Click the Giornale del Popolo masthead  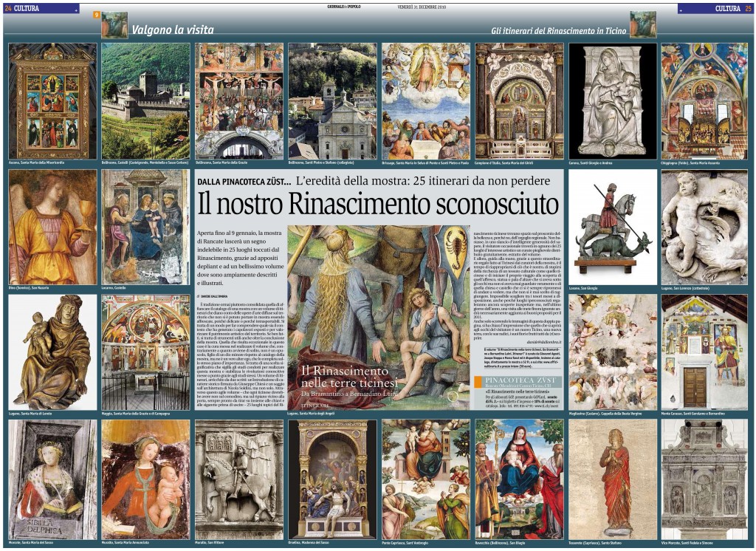pos(344,7)
